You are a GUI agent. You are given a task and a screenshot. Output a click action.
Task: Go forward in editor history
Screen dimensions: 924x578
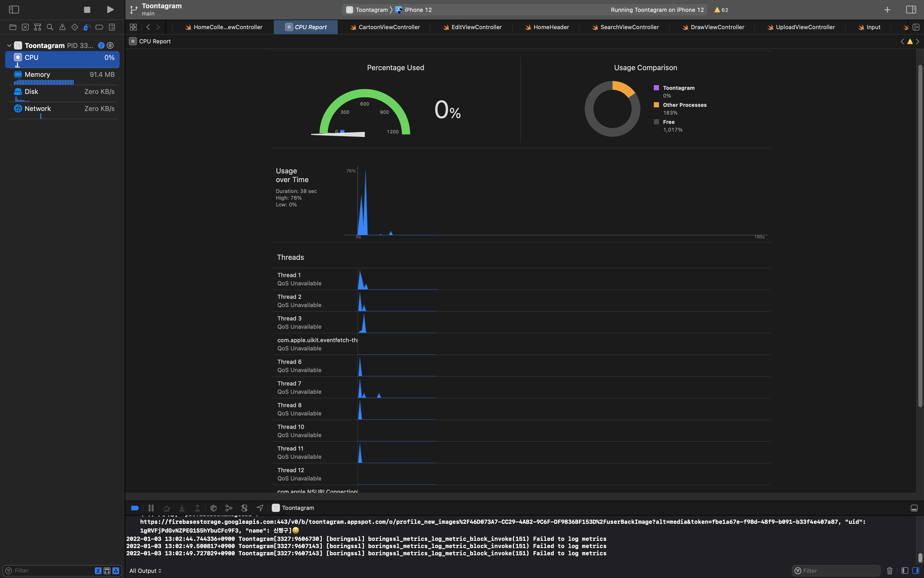[158, 27]
